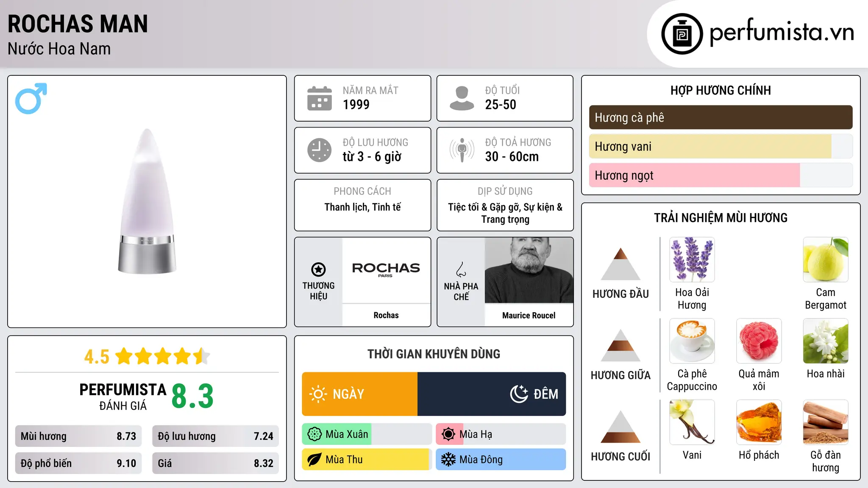Select the Quả mâm xôi raspberry image
Viewport: 868px width, 488px height.
(x=759, y=341)
